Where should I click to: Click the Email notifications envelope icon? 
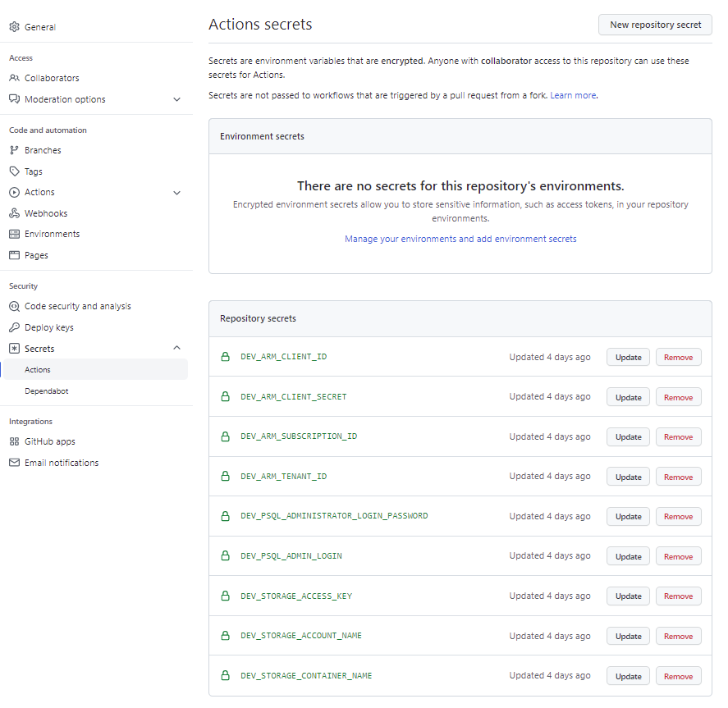[14, 463]
